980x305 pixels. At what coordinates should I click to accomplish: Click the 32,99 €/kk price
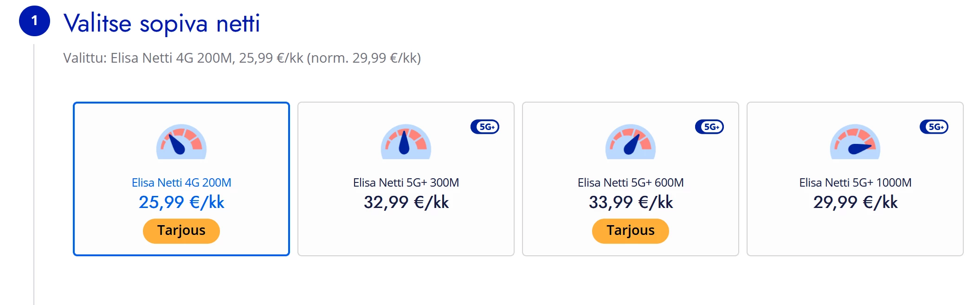[x=406, y=202]
